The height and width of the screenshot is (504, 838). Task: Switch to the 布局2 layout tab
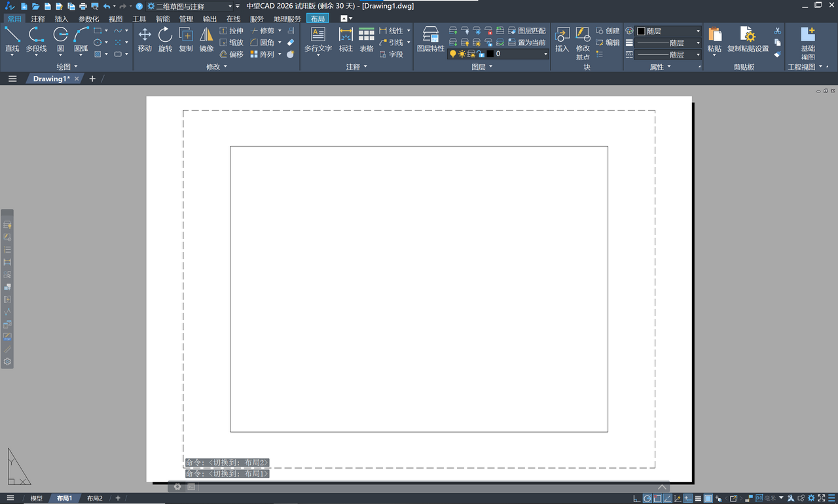point(95,499)
